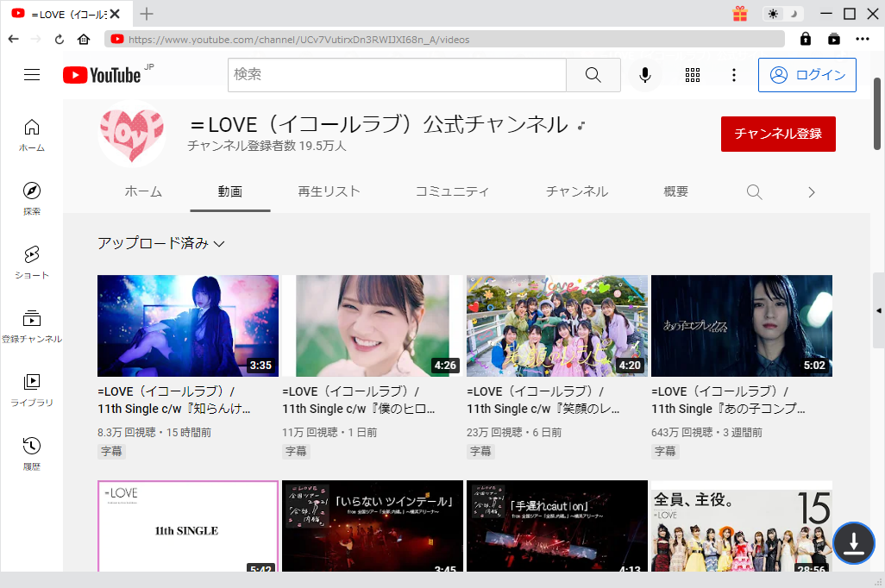Expand the アップロード済み sort dropdown
The height and width of the screenshot is (588, 885).
pos(160,243)
